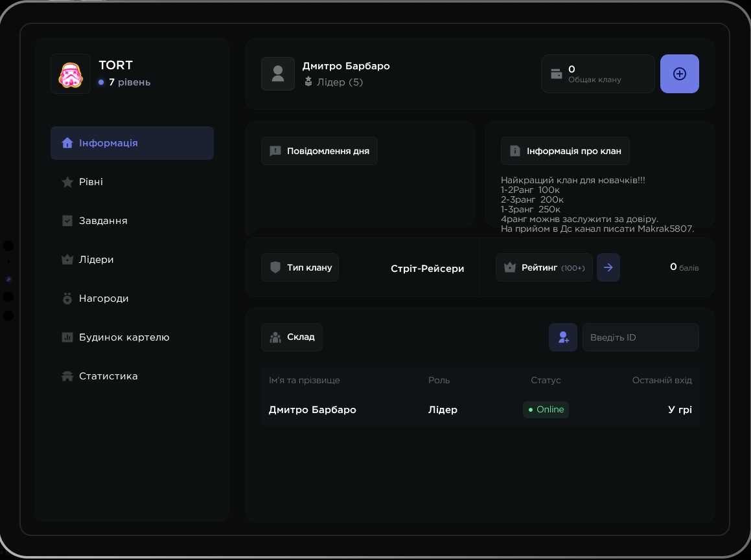751x560 pixels.
Task: Click the Склад members button
Action: [x=292, y=337]
